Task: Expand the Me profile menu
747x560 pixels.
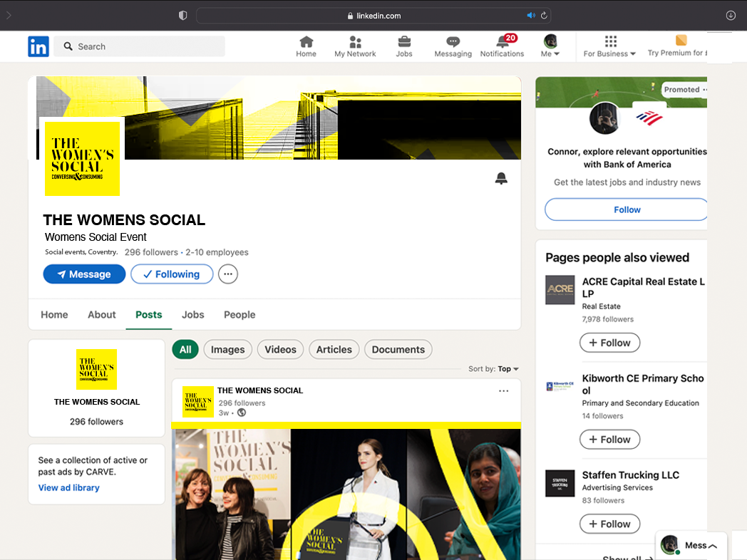Action: tap(550, 46)
